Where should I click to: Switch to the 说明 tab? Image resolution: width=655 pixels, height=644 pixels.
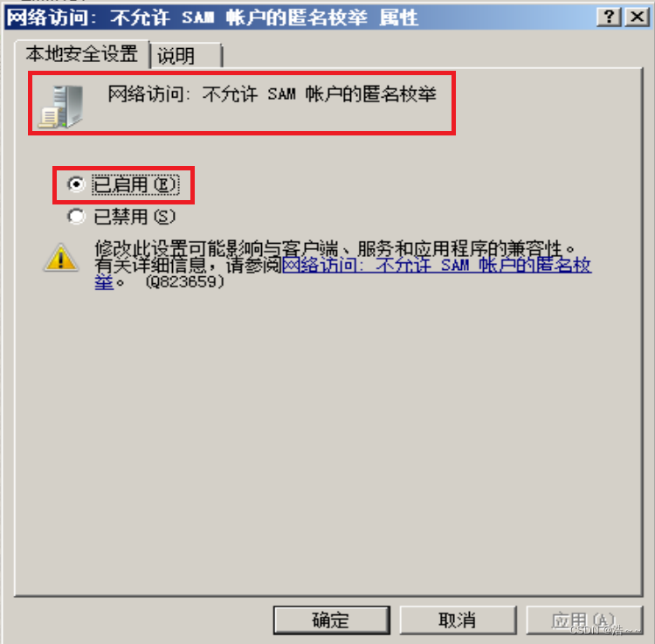[x=185, y=56]
